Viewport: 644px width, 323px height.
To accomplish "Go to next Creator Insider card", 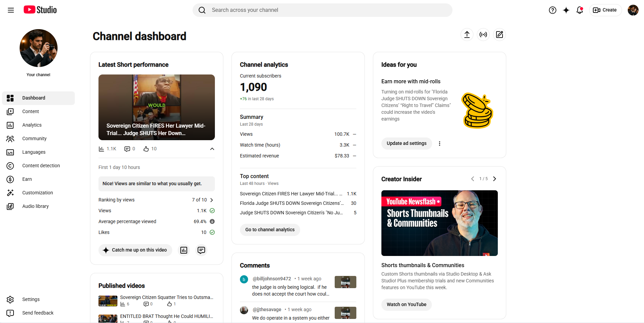I will [x=494, y=179].
